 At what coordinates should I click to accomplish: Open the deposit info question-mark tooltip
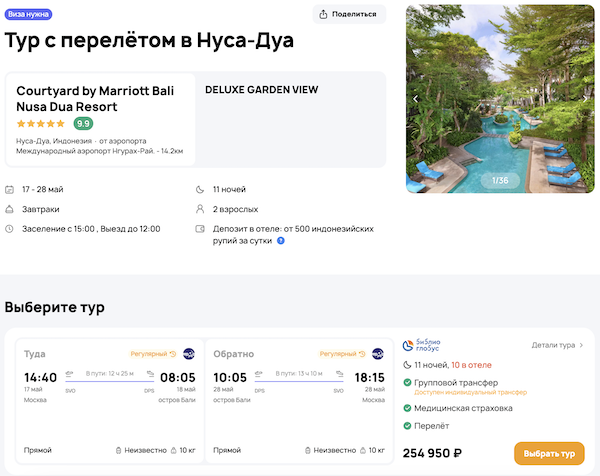click(281, 240)
